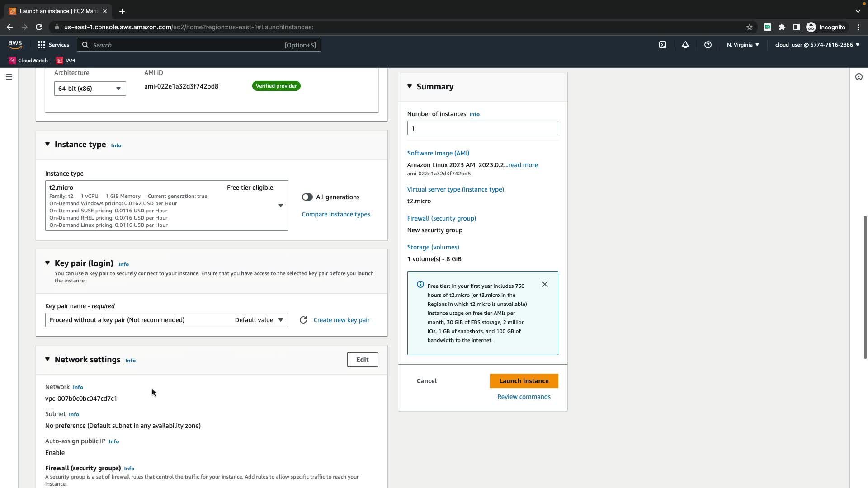This screenshot has height=488, width=868.
Task: Collapse the Network settings section
Action: click(x=47, y=360)
